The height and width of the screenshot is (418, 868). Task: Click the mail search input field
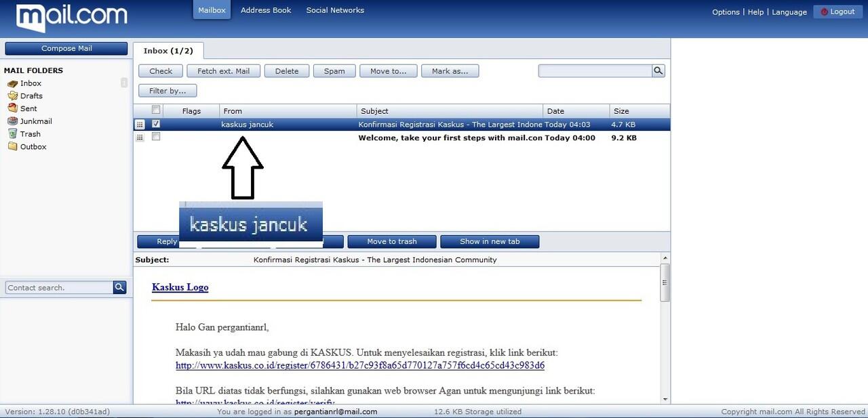click(x=595, y=70)
